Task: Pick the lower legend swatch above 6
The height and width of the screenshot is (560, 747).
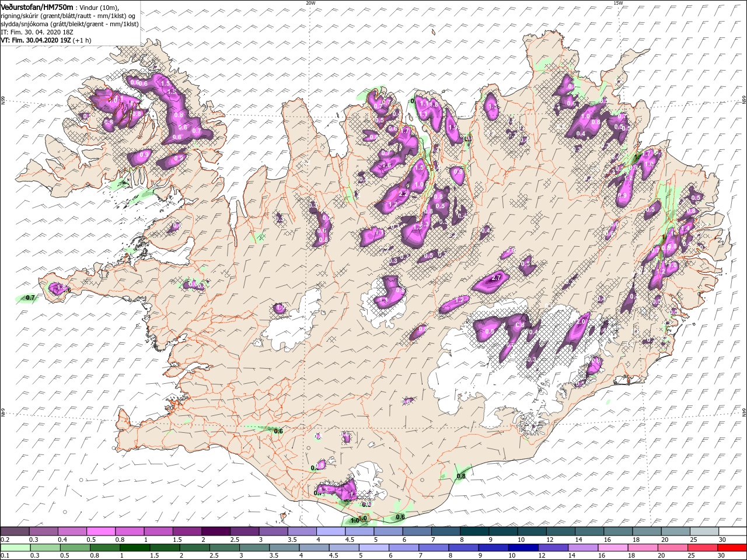Action: [x=403, y=548]
